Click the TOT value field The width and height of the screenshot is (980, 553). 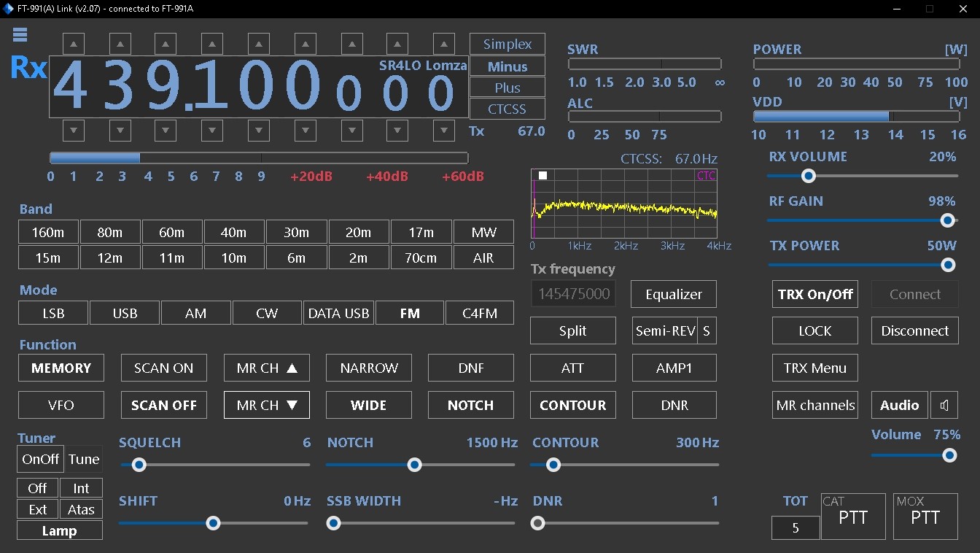click(796, 527)
